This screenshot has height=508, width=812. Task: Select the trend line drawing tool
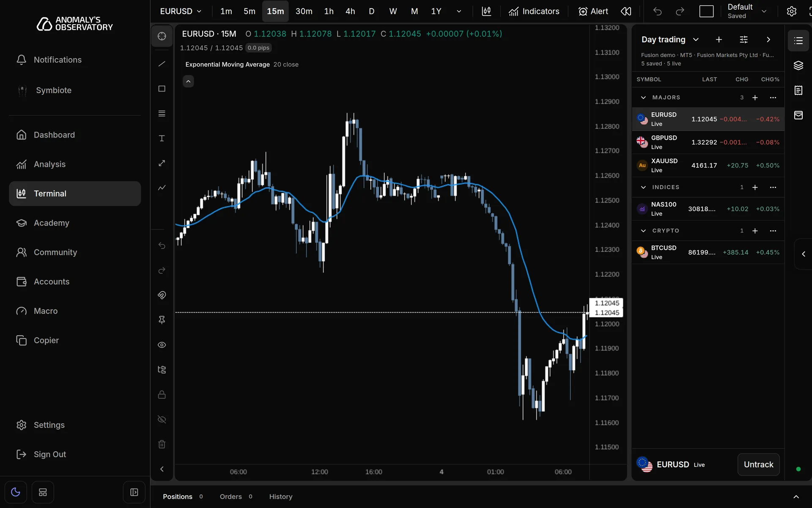click(x=162, y=64)
